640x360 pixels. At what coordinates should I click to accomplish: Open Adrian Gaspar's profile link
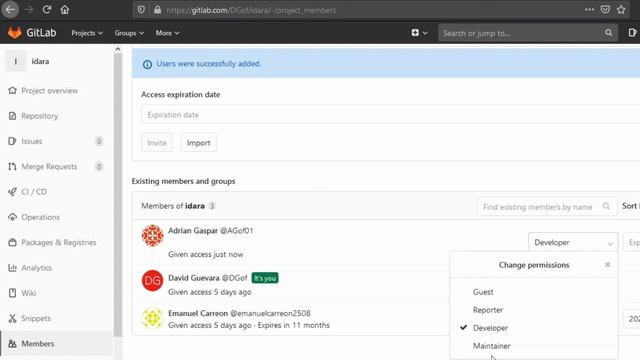193,231
